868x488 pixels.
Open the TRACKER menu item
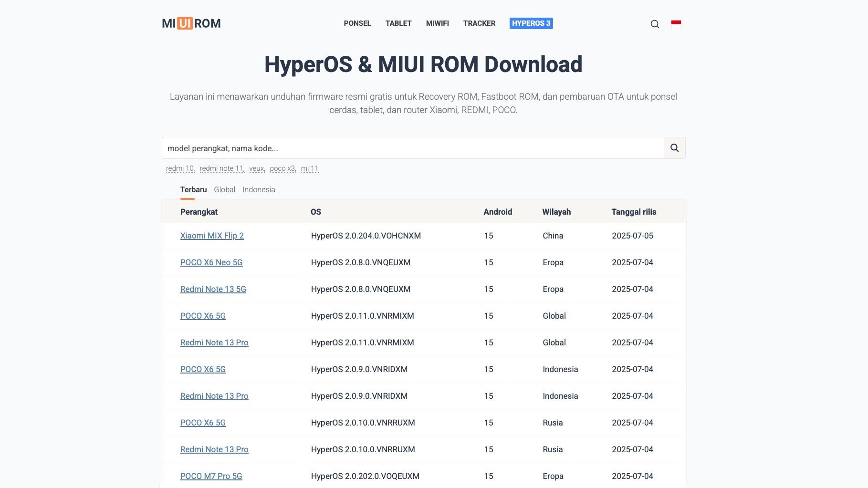(x=479, y=23)
